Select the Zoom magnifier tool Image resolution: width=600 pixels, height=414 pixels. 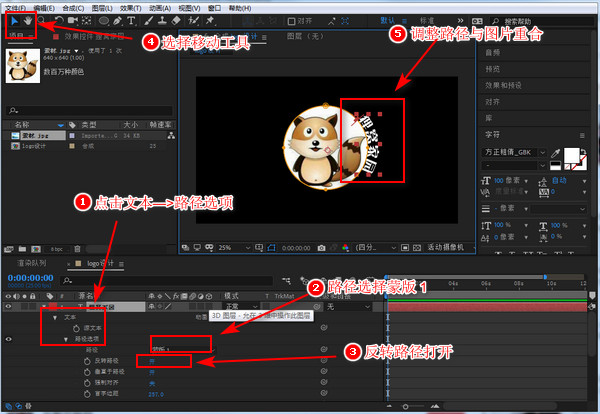pos(41,21)
